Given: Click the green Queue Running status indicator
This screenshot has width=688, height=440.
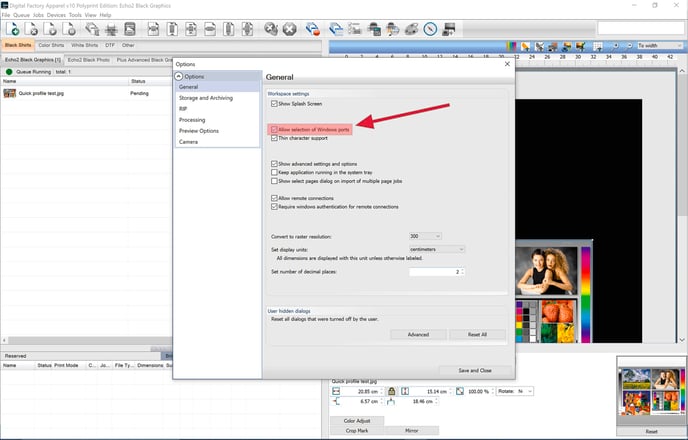Looking at the screenshot, I should (x=9, y=72).
